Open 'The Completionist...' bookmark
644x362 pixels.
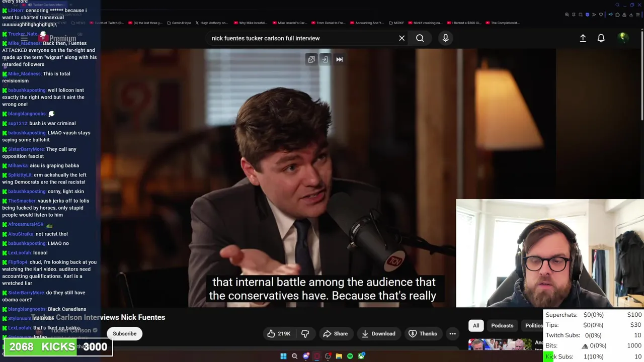[502, 23]
